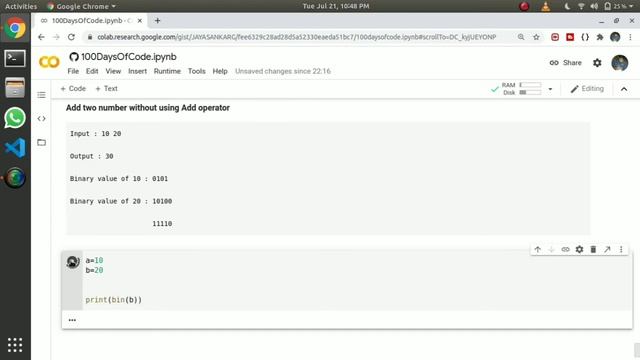
Task: Open system status menu with battery
Action: click(619, 6)
